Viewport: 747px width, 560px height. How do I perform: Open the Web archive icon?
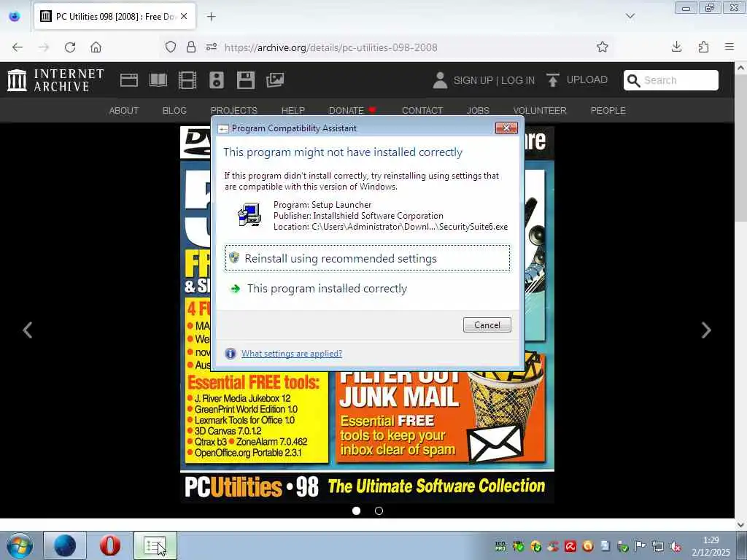[x=128, y=80]
